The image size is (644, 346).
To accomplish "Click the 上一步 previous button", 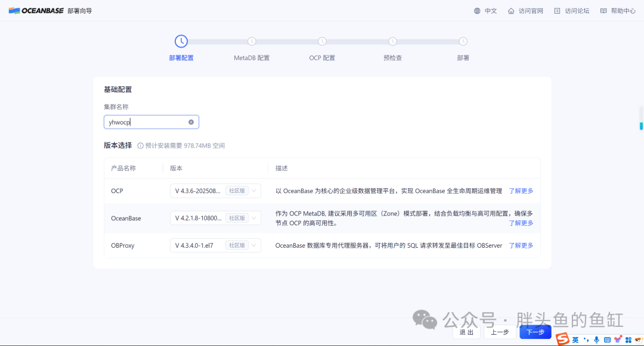I will 500,332.
